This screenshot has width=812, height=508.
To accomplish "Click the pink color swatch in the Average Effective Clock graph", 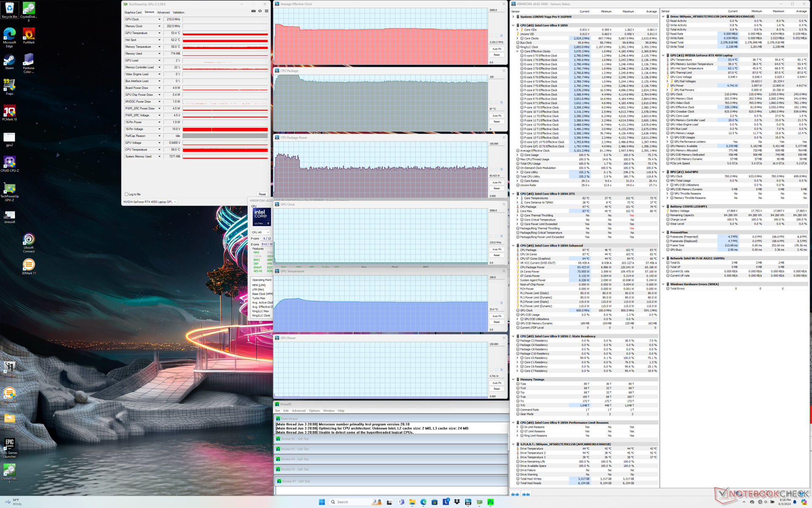I will click(x=491, y=36).
